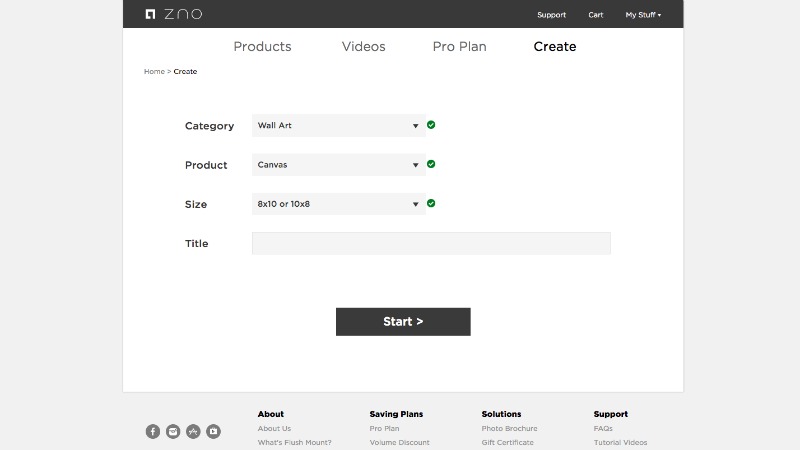800x450 pixels.
Task: Open the Product dropdown showing Canvas
Action: coord(339,165)
